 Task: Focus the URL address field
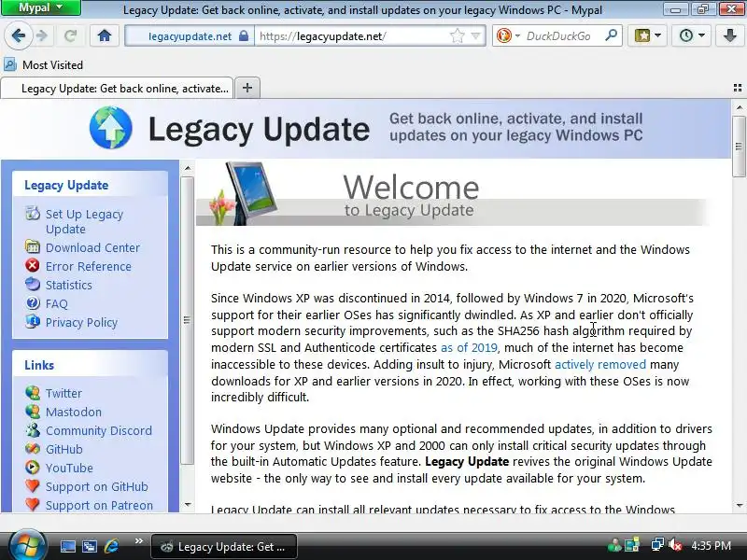point(353,36)
